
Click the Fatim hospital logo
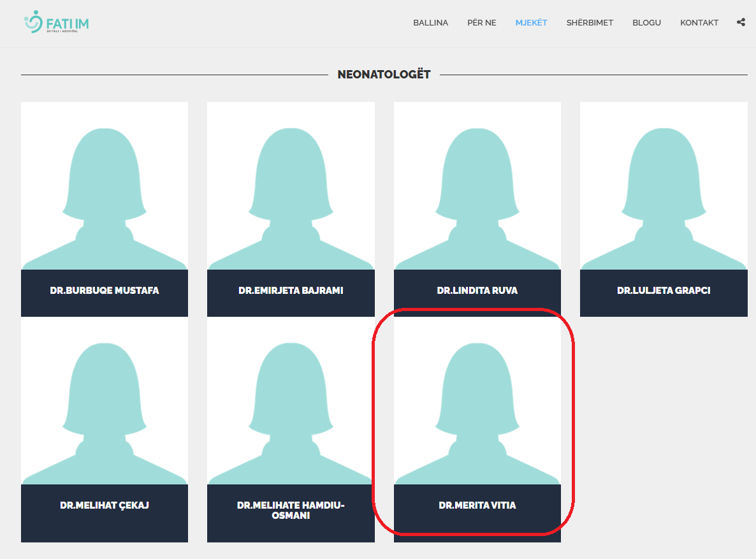[56, 23]
